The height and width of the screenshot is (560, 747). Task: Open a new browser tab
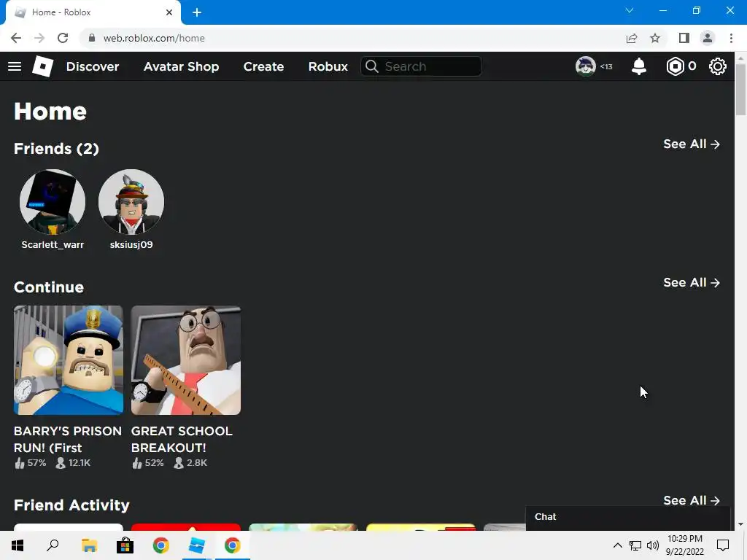click(197, 12)
